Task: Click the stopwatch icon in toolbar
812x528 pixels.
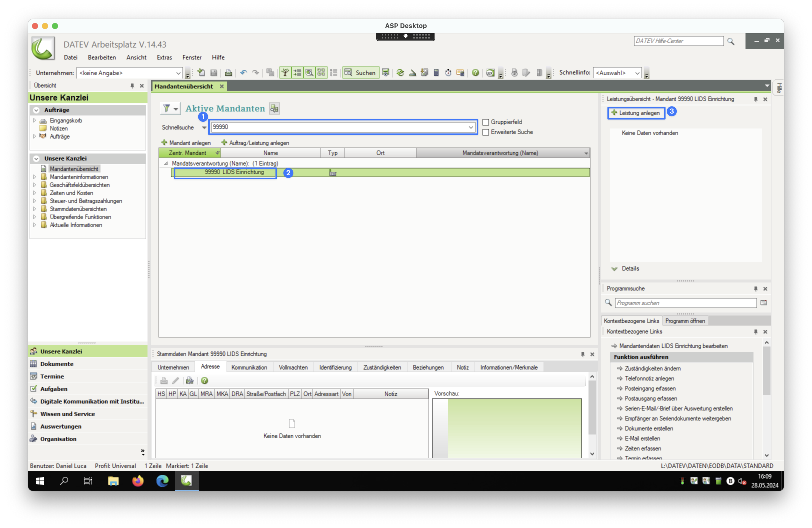Action: [x=448, y=73]
